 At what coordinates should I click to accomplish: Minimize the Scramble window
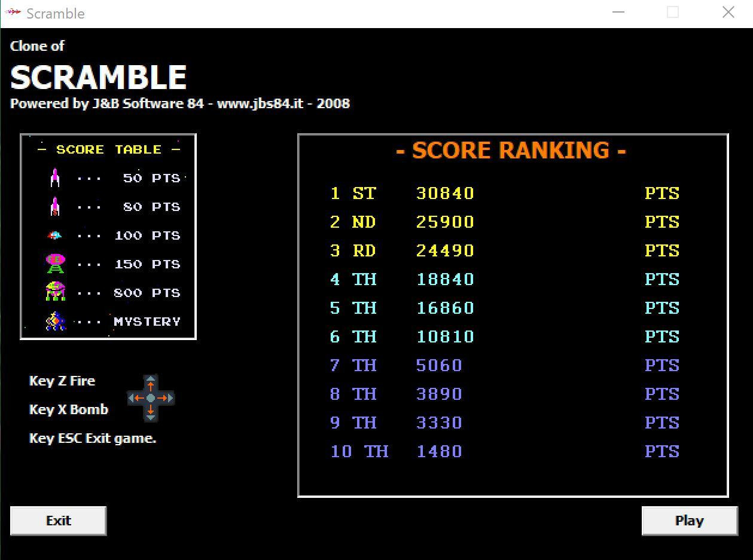point(618,13)
